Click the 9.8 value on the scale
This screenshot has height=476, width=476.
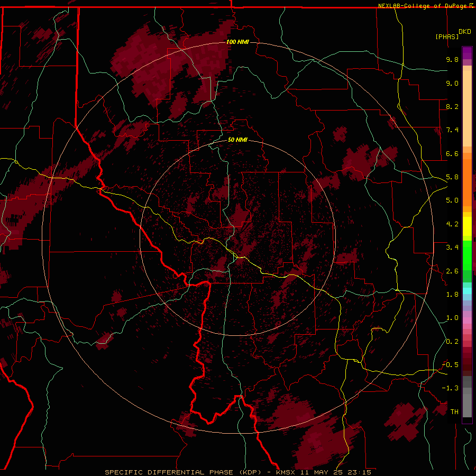point(452,59)
